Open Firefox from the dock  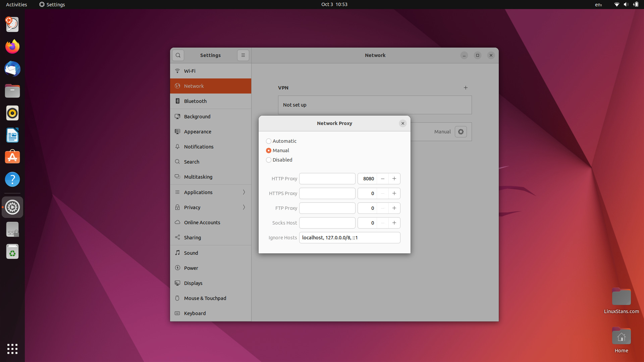pyautogui.click(x=12, y=47)
